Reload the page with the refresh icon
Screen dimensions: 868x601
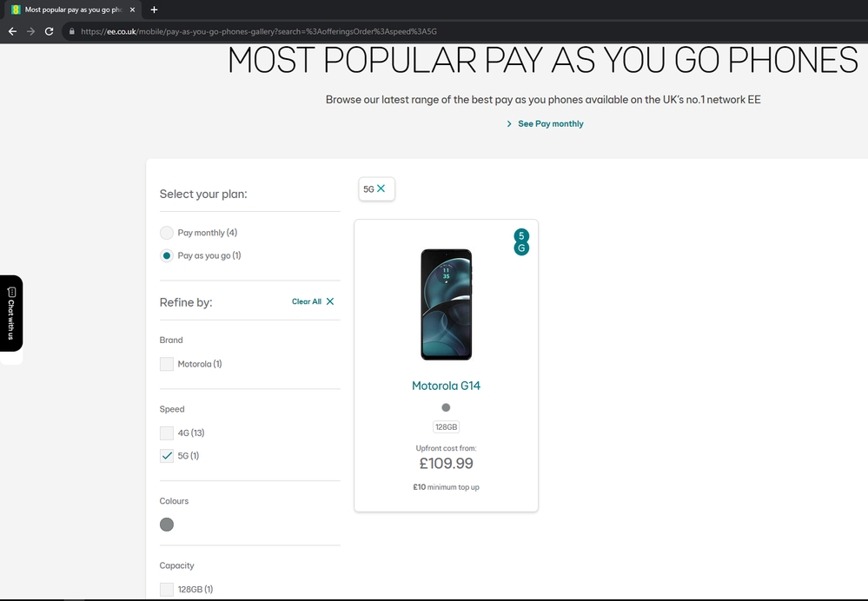pos(50,31)
